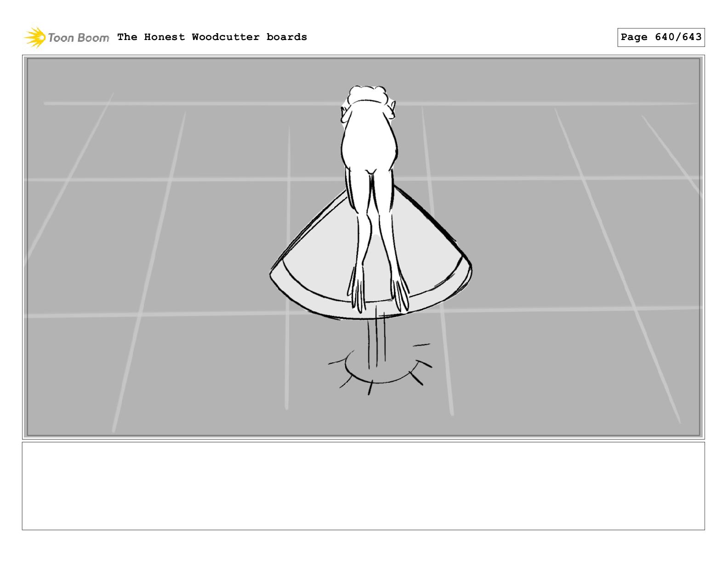Click the empty notes box below panel
This screenshot has height=563, width=728.
[363, 486]
